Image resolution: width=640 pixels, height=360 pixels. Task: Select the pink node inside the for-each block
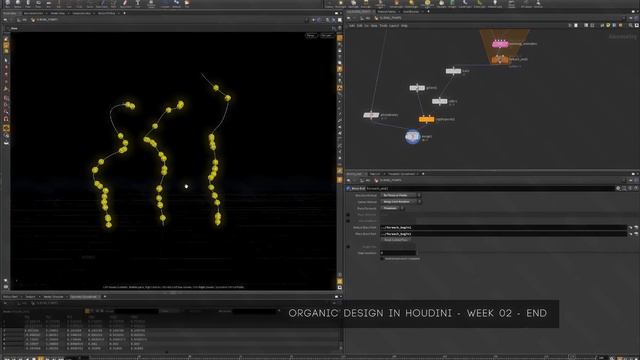(x=500, y=44)
